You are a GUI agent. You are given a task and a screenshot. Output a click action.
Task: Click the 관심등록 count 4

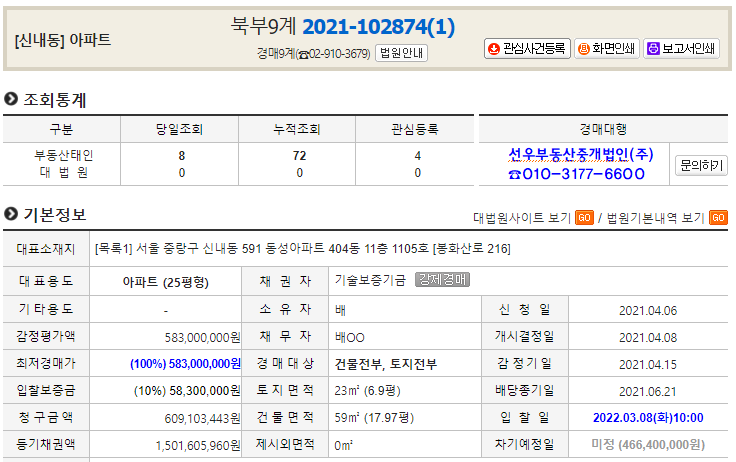pos(418,155)
